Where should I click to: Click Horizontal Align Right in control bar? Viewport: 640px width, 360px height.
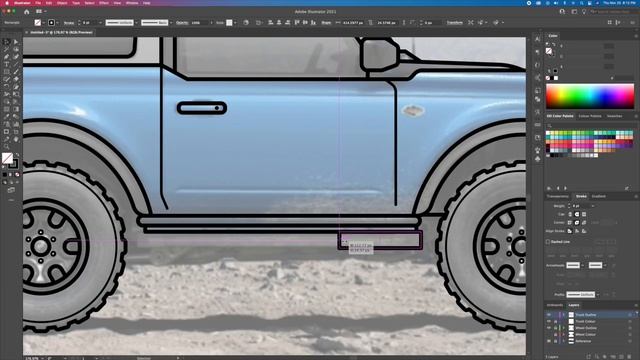[x=288, y=22]
